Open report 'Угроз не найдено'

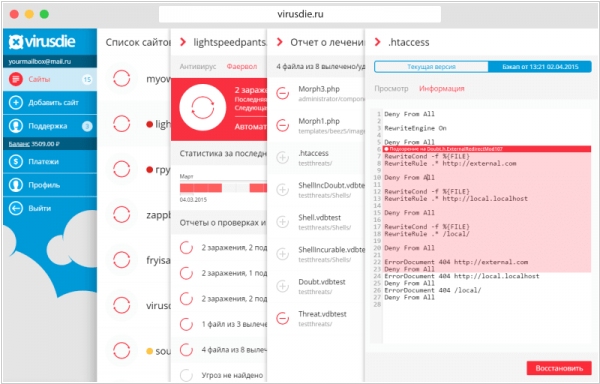219,375
